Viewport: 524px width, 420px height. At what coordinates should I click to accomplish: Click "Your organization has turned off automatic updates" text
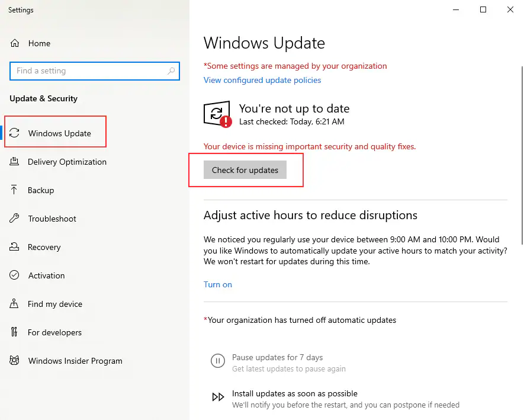coord(300,320)
